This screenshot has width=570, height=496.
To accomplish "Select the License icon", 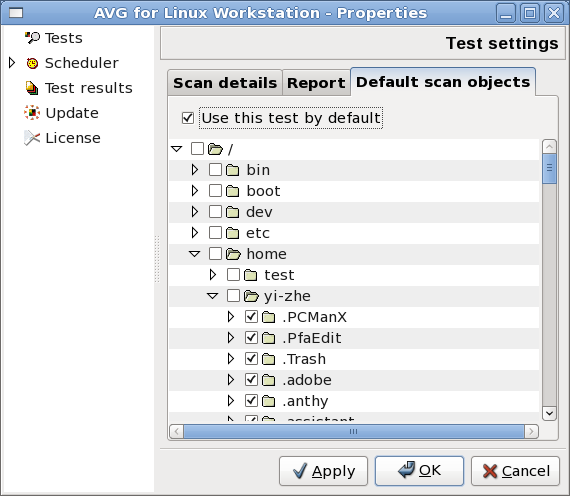I will click(x=32, y=138).
